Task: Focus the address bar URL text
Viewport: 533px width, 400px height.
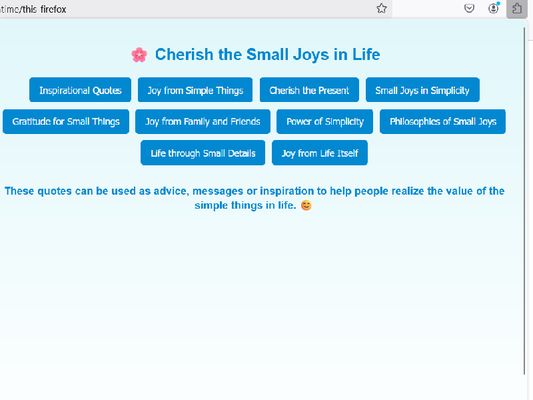Action: click(x=33, y=9)
